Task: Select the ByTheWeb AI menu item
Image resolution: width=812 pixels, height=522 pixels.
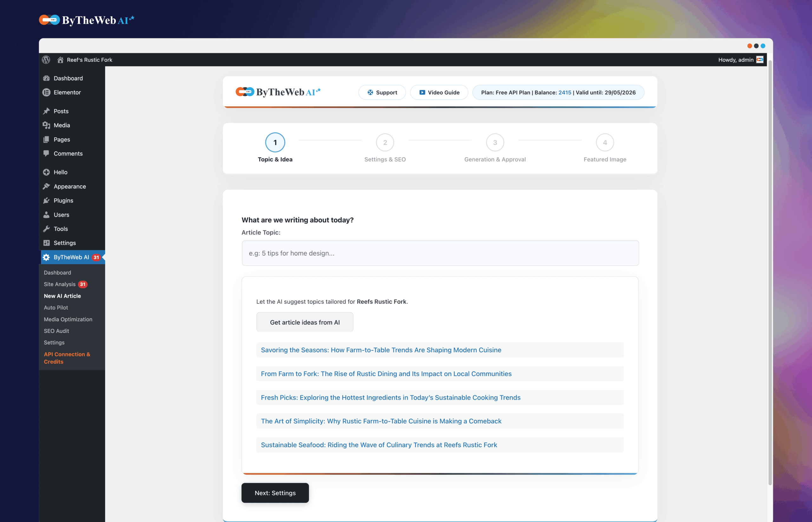Action: pos(72,257)
